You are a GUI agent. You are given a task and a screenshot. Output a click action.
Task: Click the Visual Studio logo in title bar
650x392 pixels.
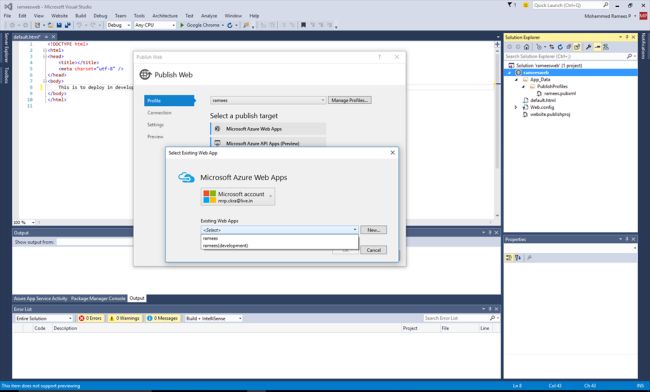point(8,6)
